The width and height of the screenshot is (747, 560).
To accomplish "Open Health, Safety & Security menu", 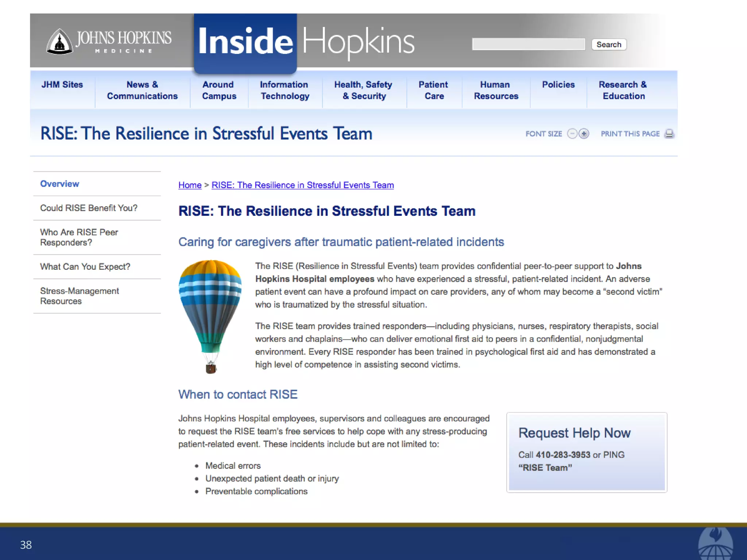I will pos(363,90).
